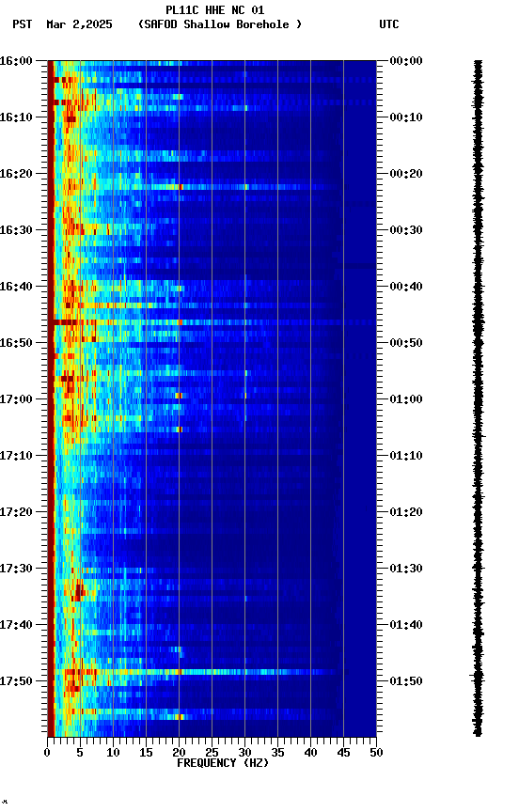Click the 16:30 PST time label
This screenshot has height=812, width=519.
[16, 230]
